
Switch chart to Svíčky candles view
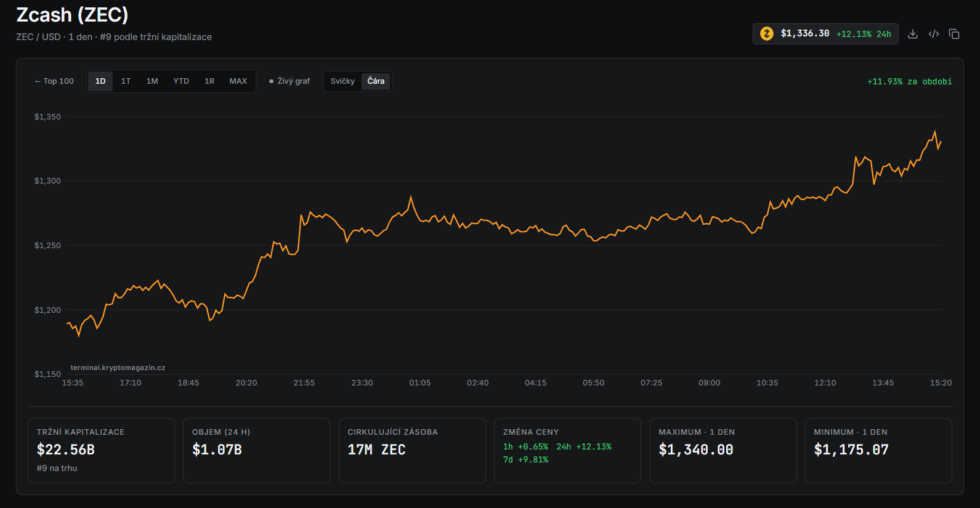click(342, 81)
